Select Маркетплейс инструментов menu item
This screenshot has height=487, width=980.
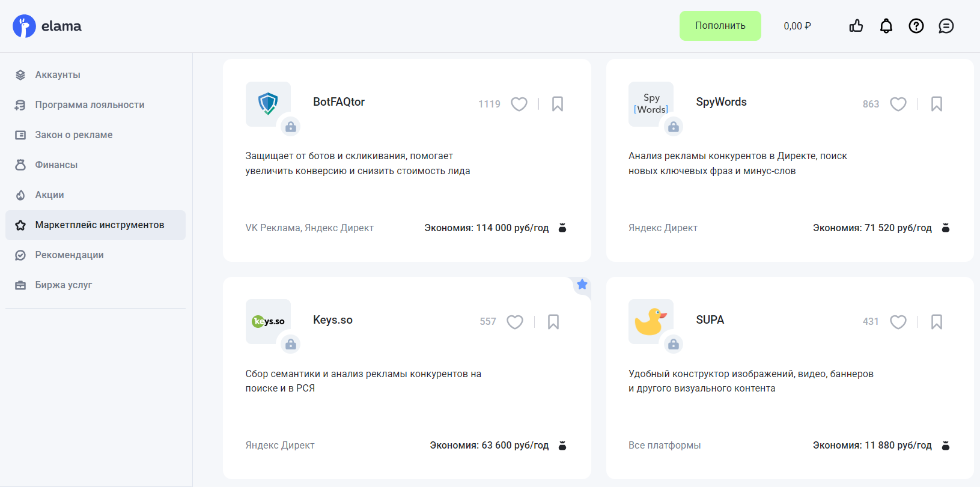click(96, 225)
